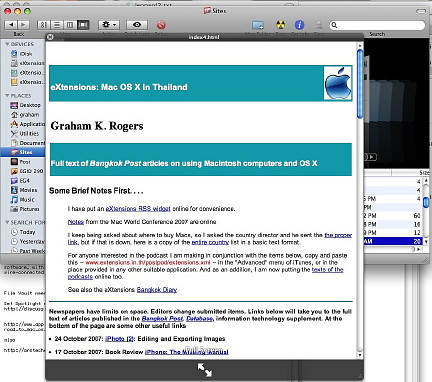The image size is (432, 382).
Task: Open the iPhoto (2) article link
Action: pyautogui.click(x=120, y=339)
